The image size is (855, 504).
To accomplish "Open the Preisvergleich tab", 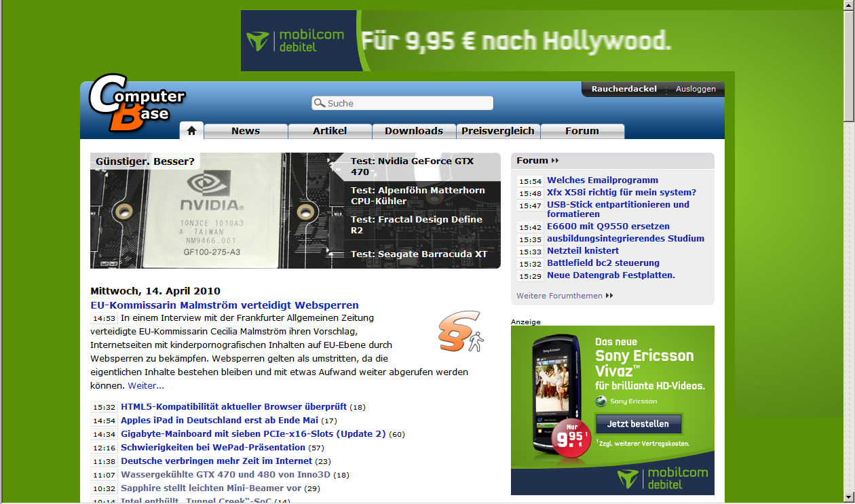I will click(498, 131).
